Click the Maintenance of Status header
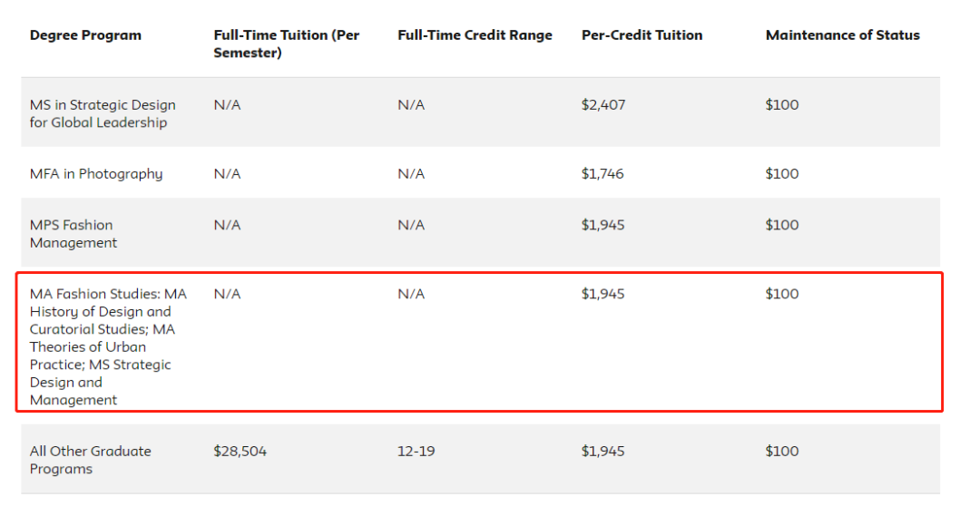 [x=842, y=35]
